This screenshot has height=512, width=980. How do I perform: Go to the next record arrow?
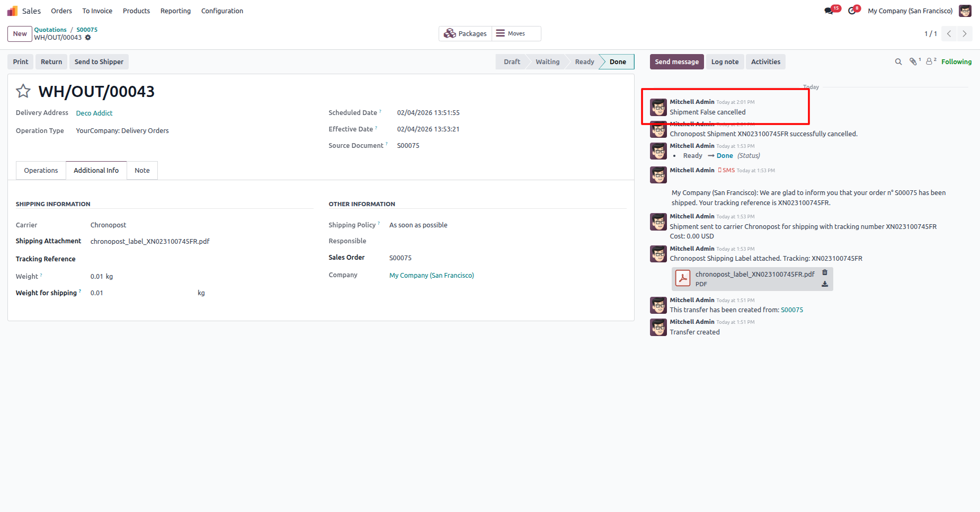[965, 34]
